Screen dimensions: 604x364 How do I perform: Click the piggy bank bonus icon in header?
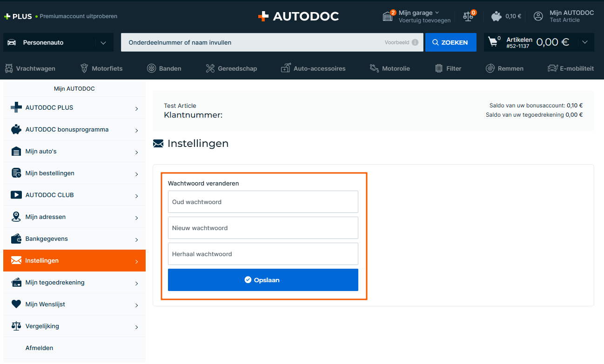coord(497,16)
